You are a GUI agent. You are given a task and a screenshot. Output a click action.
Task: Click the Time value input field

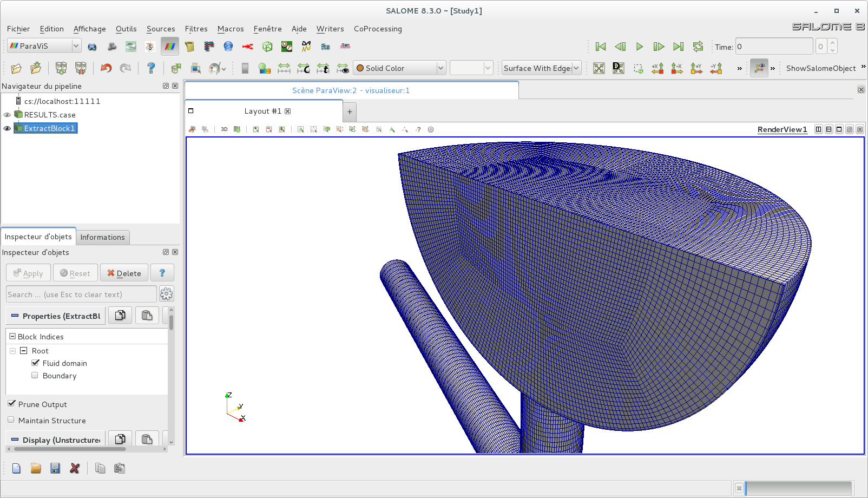pyautogui.click(x=774, y=47)
